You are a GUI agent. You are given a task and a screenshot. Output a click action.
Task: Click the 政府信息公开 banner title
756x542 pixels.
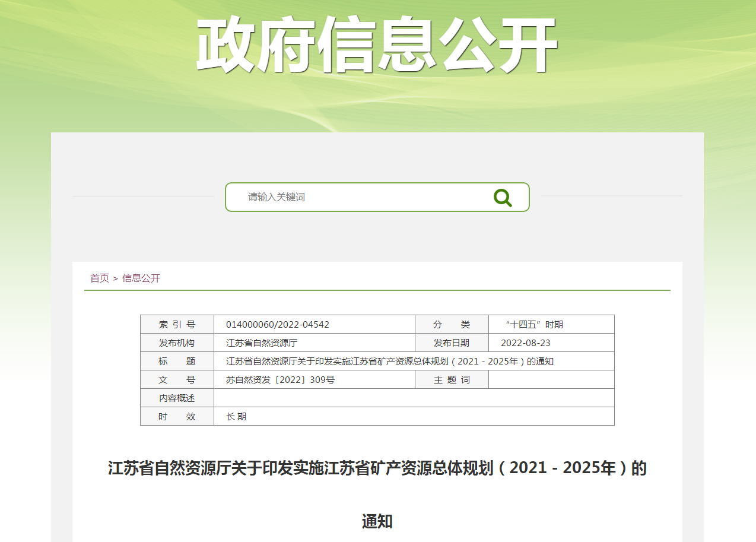pos(377,45)
